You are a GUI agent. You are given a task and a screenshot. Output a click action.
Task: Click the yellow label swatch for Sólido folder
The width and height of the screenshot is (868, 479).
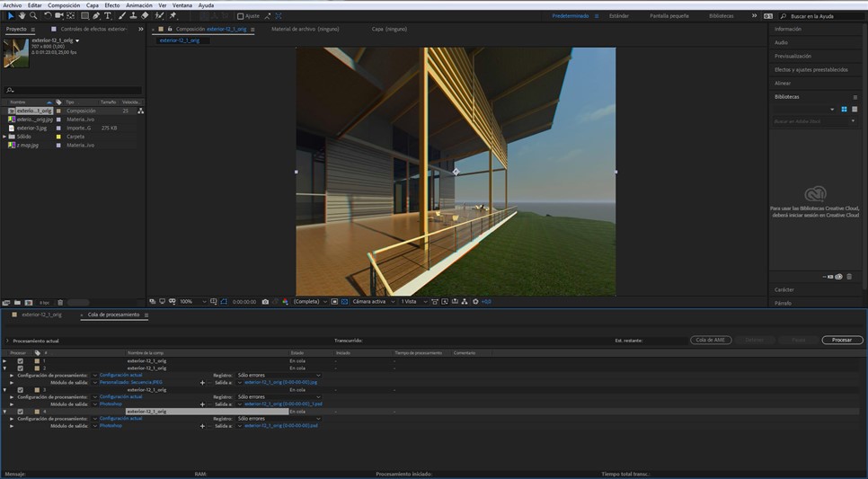[x=58, y=137]
